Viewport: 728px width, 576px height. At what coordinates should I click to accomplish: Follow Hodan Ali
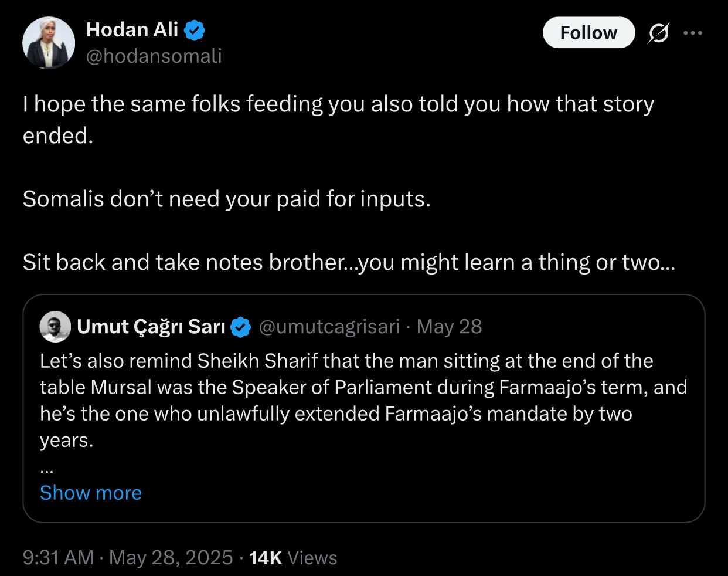coord(588,33)
